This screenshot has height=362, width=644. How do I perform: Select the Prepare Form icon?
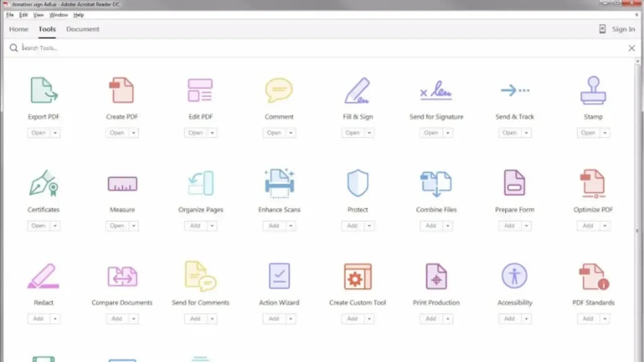point(515,183)
